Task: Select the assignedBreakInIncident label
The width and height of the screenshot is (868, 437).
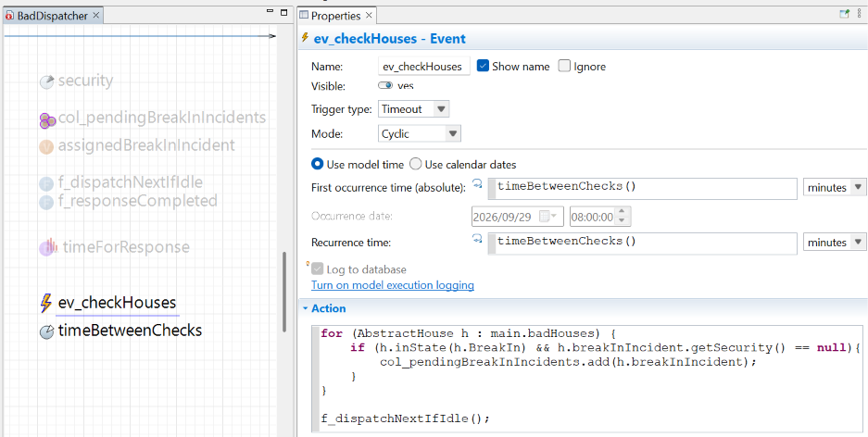Action: [146, 145]
